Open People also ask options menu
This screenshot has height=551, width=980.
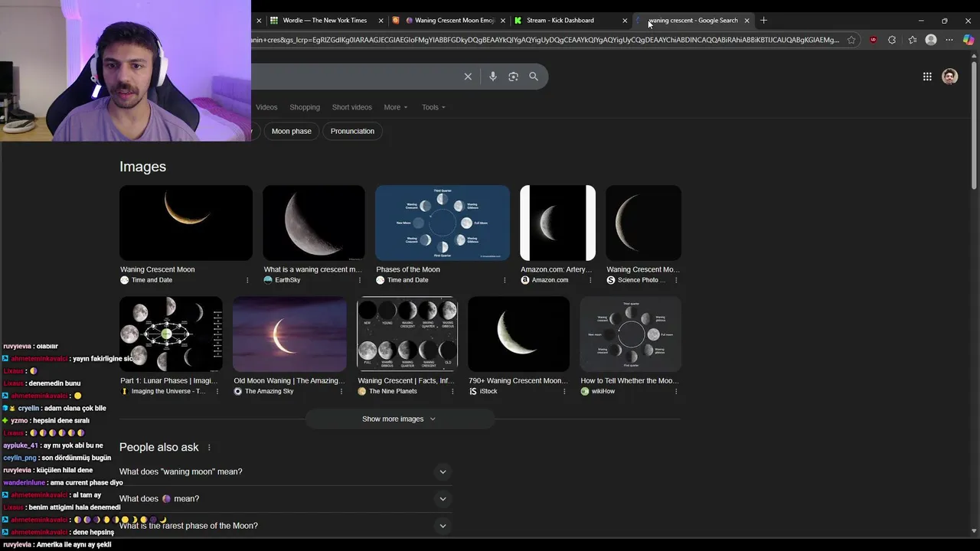pos(209,448)
